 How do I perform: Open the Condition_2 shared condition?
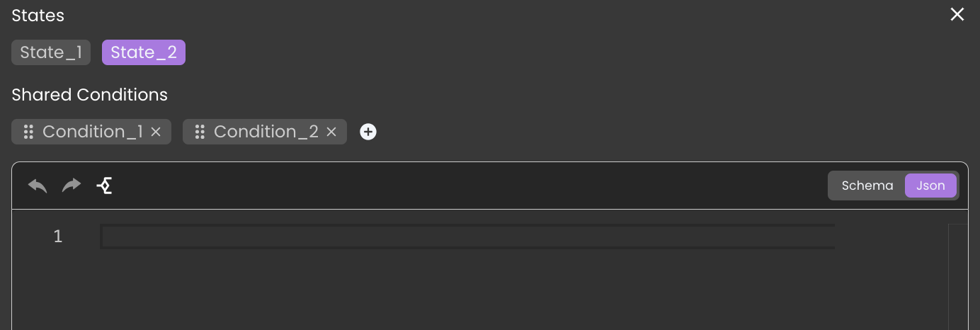pyautogui.click(x=266, y=132)
